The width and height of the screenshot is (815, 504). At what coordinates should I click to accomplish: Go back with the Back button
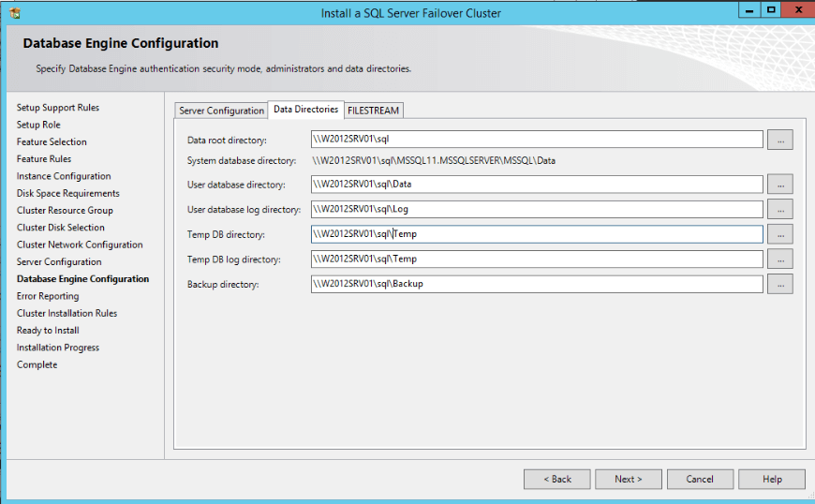[557, 479]
